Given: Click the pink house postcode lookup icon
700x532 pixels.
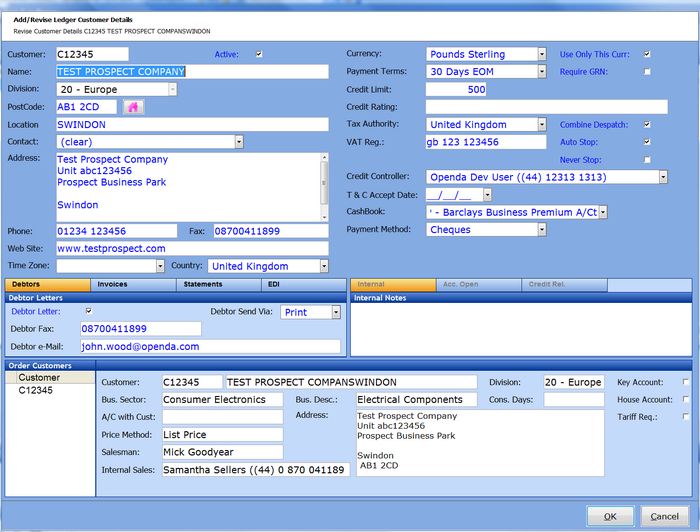Looking at the screenshot, I should [133, 107].
